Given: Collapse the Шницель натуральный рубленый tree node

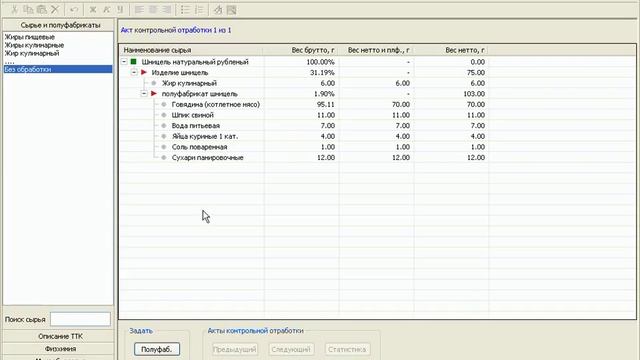Looking at the screenshot, I should [124, 62].
